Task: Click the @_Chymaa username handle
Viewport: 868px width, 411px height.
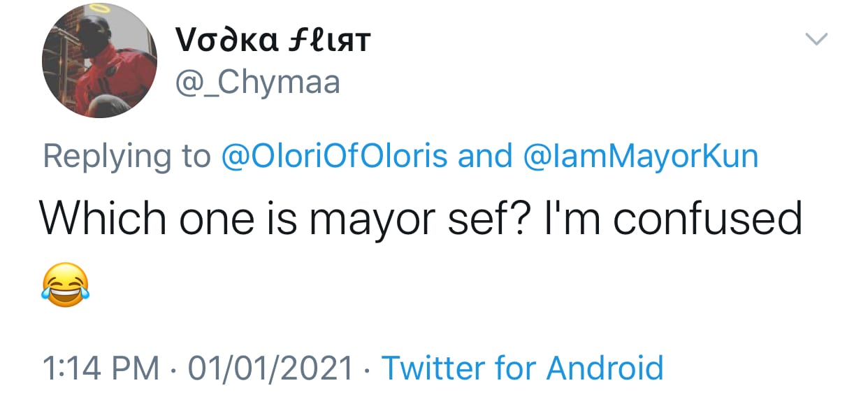Action: [x=256, y=82]
